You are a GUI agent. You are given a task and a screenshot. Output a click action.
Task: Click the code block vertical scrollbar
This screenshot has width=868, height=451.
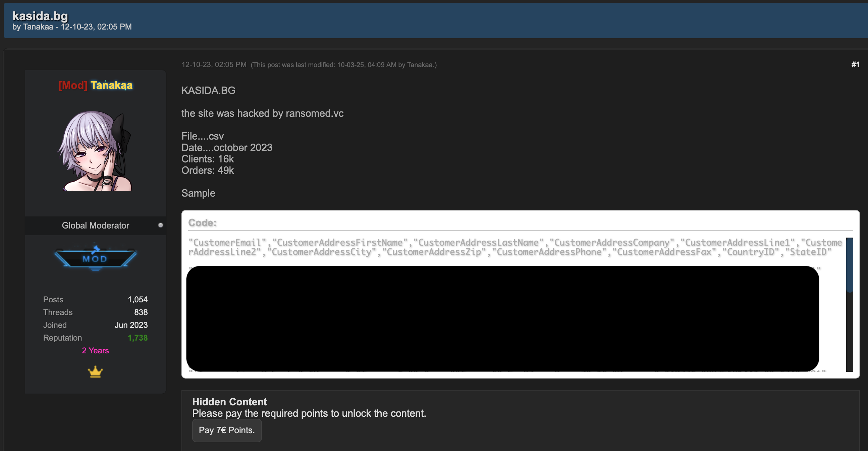click(850, 304)
